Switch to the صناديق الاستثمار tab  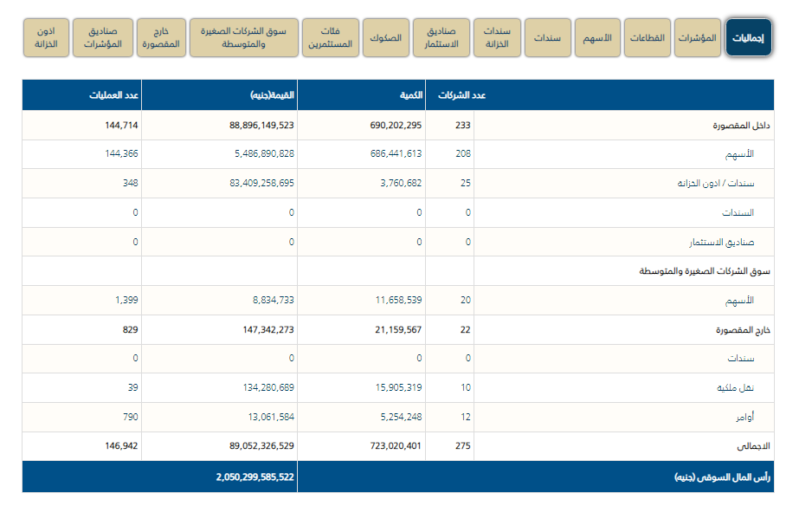(441, 37)
